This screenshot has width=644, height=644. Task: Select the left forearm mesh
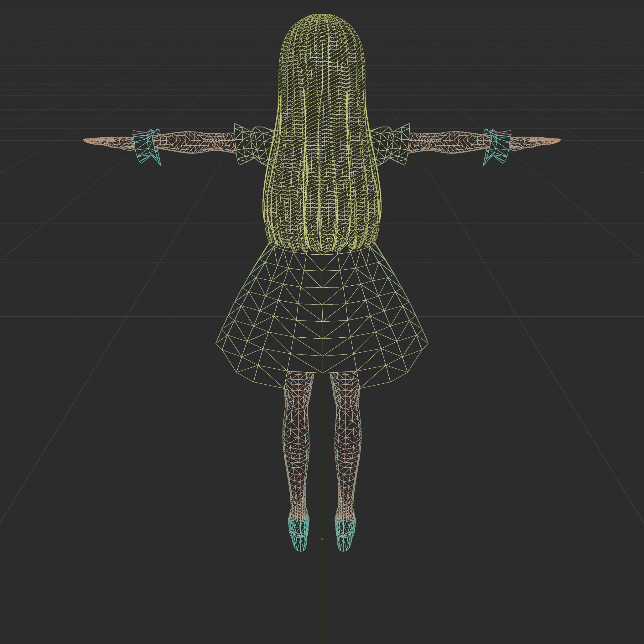pyautogui.click(x=195, y=143)
